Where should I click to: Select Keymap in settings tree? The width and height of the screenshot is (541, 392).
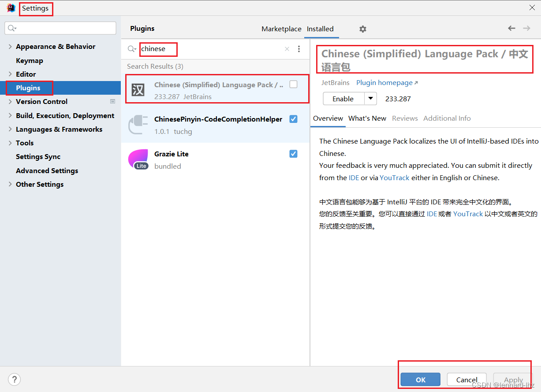point(30,60)
